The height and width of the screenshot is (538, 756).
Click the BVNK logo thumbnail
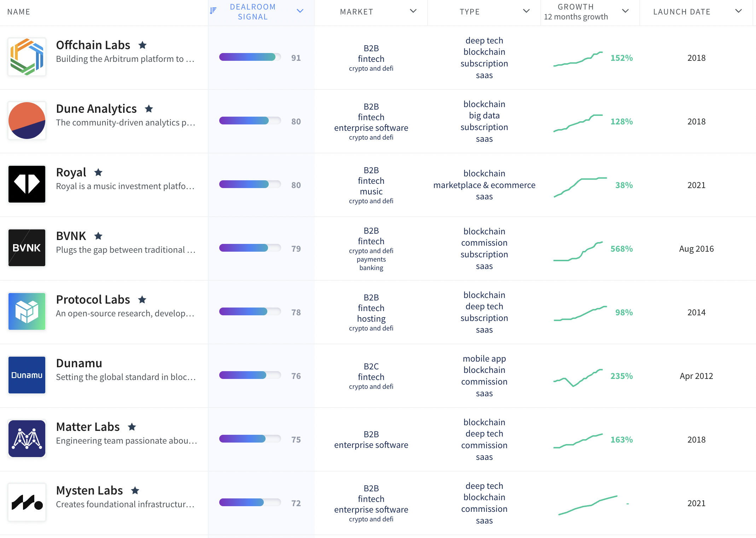(27, 247)
